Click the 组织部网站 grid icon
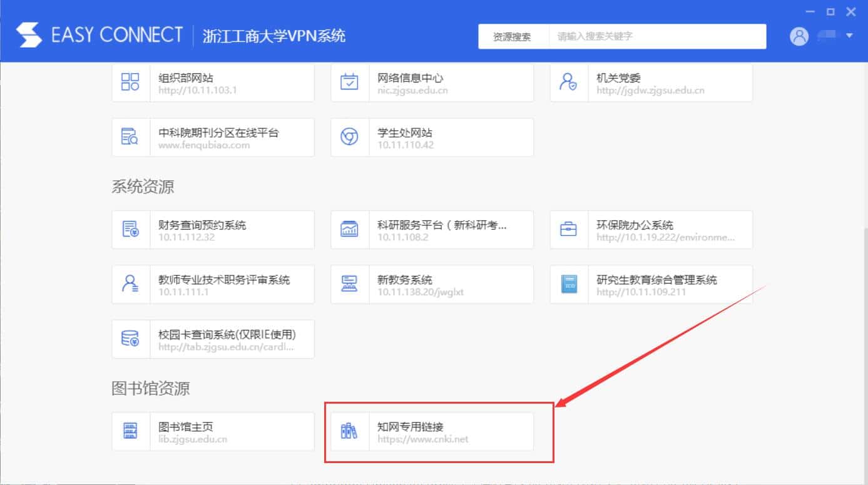 (x=130, y=83)
